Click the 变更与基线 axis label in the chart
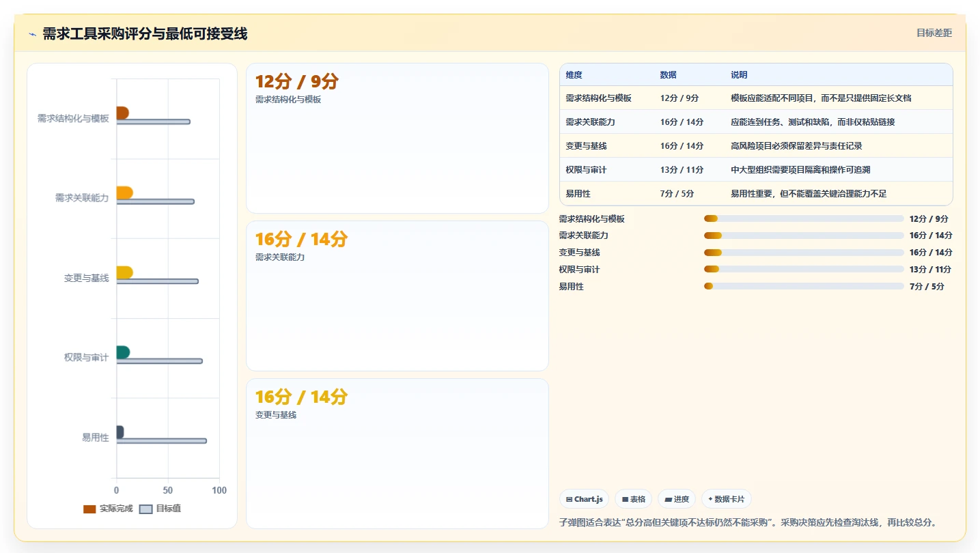 coord(87,278)
